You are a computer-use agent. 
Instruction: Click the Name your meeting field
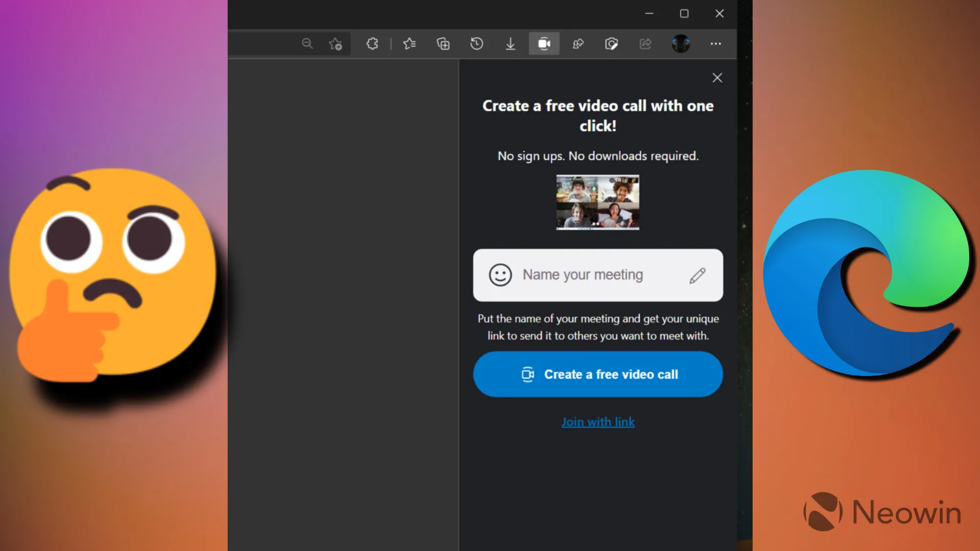(x=598, y=275)
